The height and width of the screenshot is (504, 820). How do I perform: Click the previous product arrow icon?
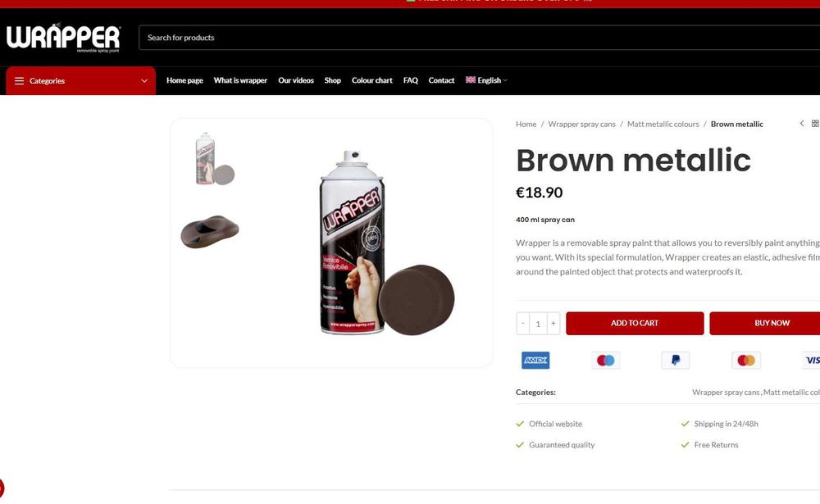(x=802, y=124)
